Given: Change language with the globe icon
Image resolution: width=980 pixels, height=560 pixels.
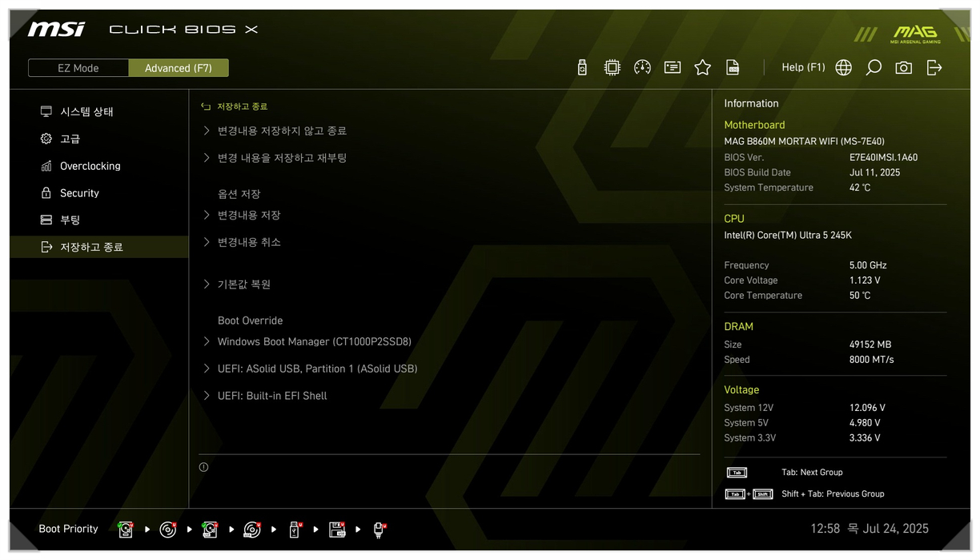Looking at the screenshot, I should 844,68.
